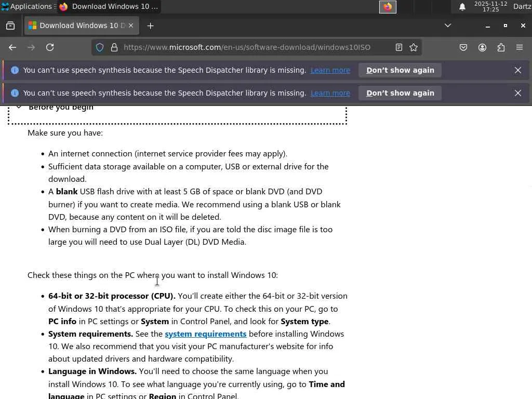Click the site security padlock icon
Viewport: 532px width, 399px height.
point(114,47)
